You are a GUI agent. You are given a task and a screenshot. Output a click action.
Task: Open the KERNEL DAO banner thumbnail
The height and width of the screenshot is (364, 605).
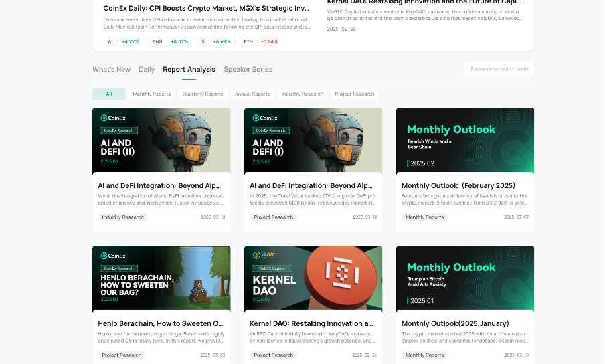click(313, 278)
